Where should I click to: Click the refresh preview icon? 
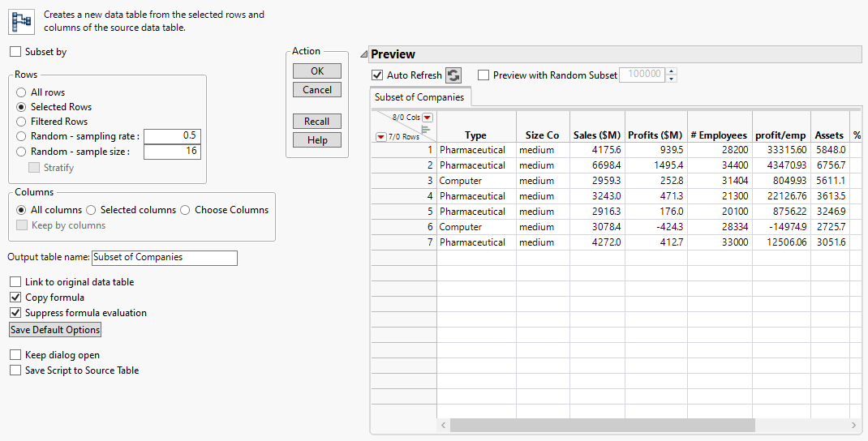[453, 75]
